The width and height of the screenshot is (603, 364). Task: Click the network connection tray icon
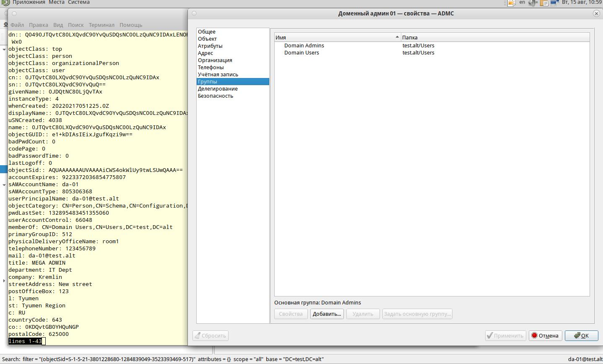pos(555,3)
